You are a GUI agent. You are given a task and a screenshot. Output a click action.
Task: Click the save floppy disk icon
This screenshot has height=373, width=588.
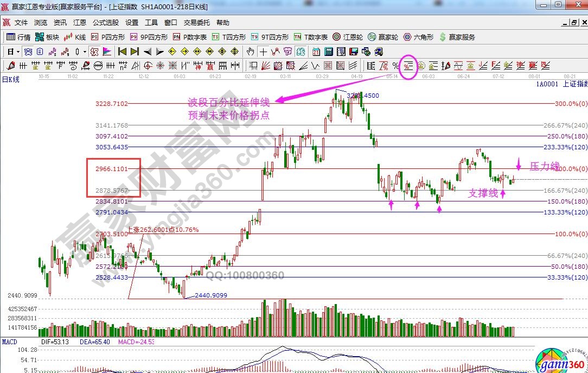point(354,52)
